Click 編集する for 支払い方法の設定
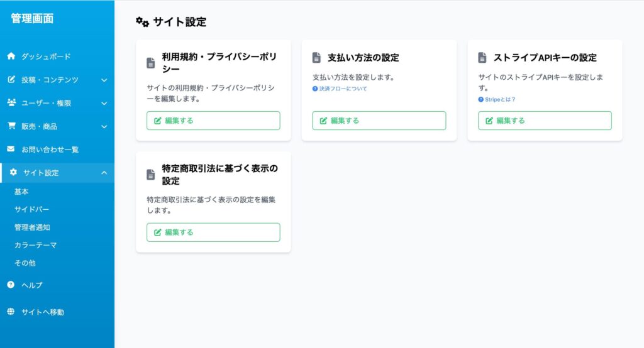 click(379, 121)
